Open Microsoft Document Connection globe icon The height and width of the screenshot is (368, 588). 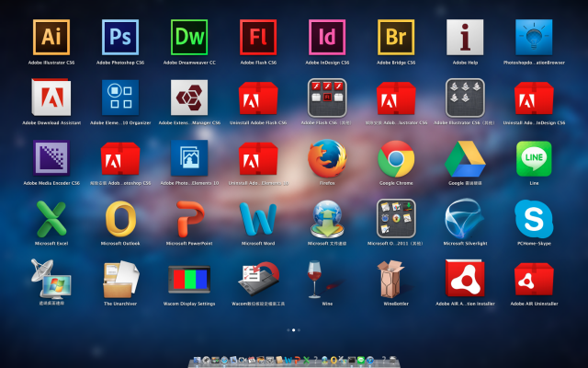[x=327, y=219]
